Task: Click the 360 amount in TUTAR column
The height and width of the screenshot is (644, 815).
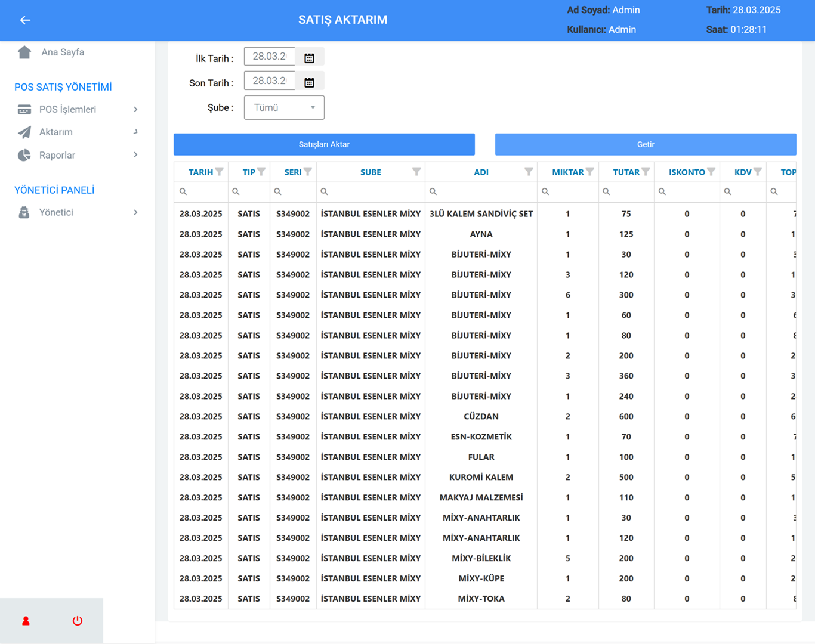Action: coord(626,376)
